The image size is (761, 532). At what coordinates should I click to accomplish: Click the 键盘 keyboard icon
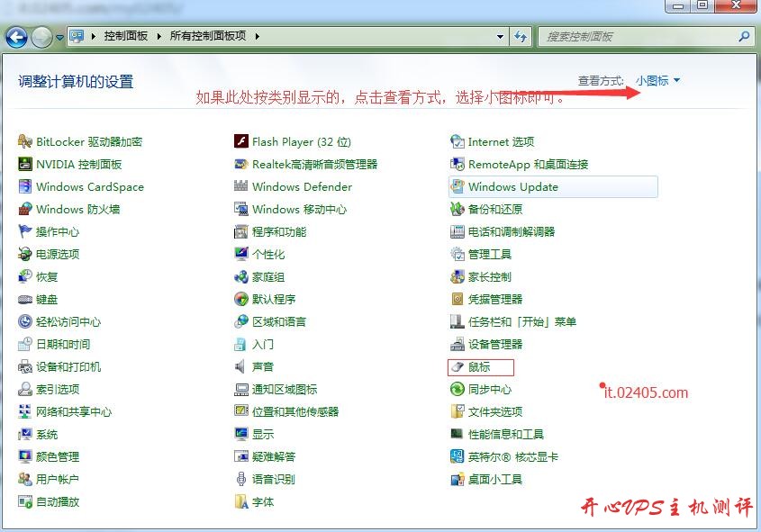[24, 299]
